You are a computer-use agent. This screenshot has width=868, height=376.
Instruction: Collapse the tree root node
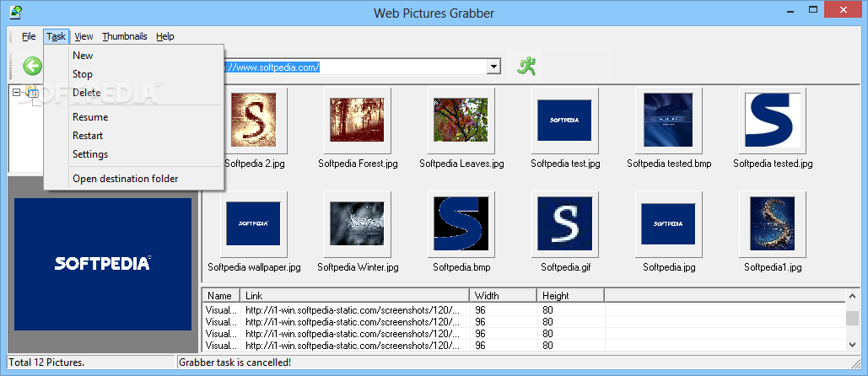[16, 93]
